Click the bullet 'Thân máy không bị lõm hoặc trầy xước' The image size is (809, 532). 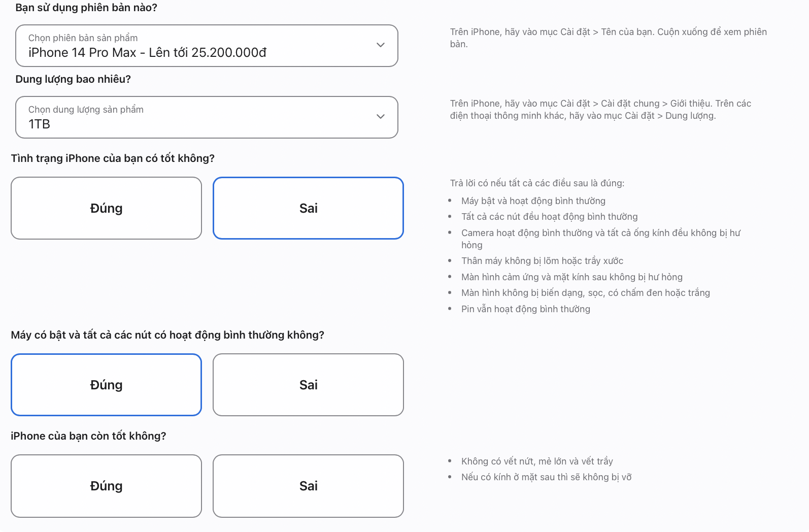pos(542,261)
